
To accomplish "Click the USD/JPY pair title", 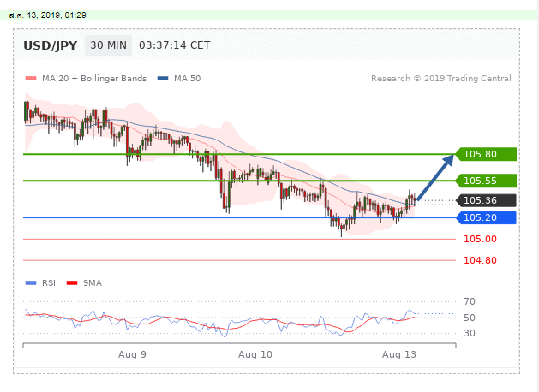I will [x=51, y=45].
